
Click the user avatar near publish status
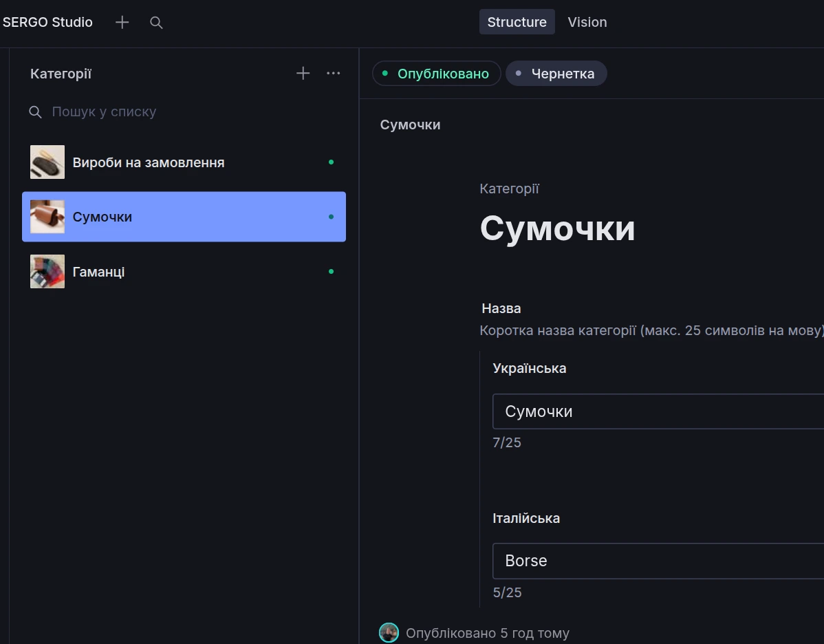coord(389,632)
